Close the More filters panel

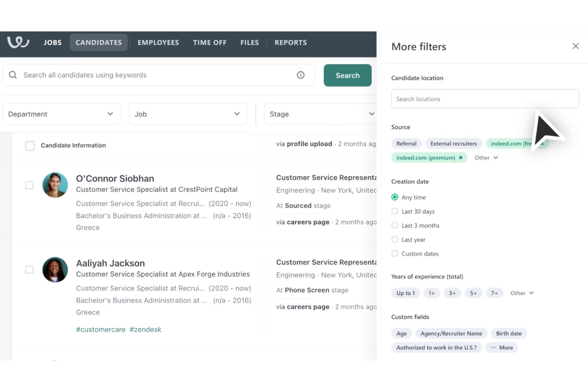(575, 46)
